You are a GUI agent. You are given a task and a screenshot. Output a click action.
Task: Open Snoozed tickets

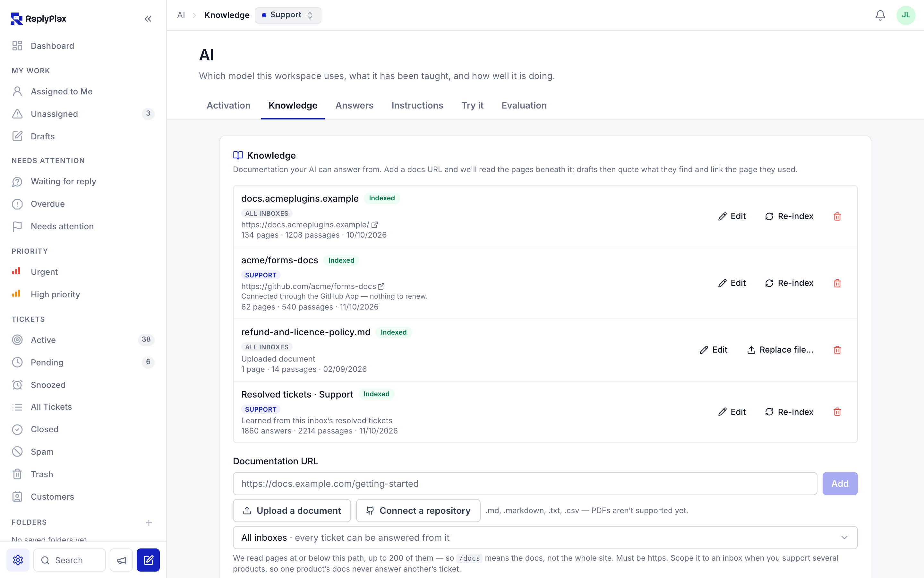[x=83, y=385]
